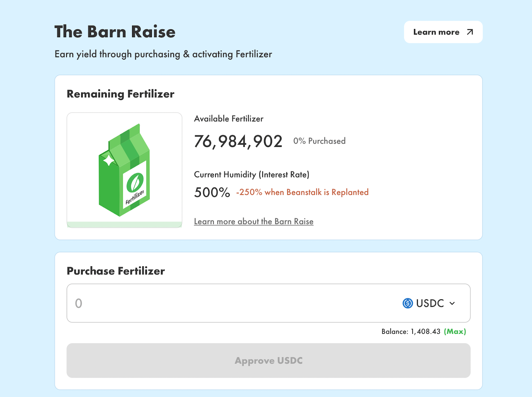This screenshot has height=397, width=532.
Task: Click the Balance: 1,408.43 text
Action: click(411, 331)
